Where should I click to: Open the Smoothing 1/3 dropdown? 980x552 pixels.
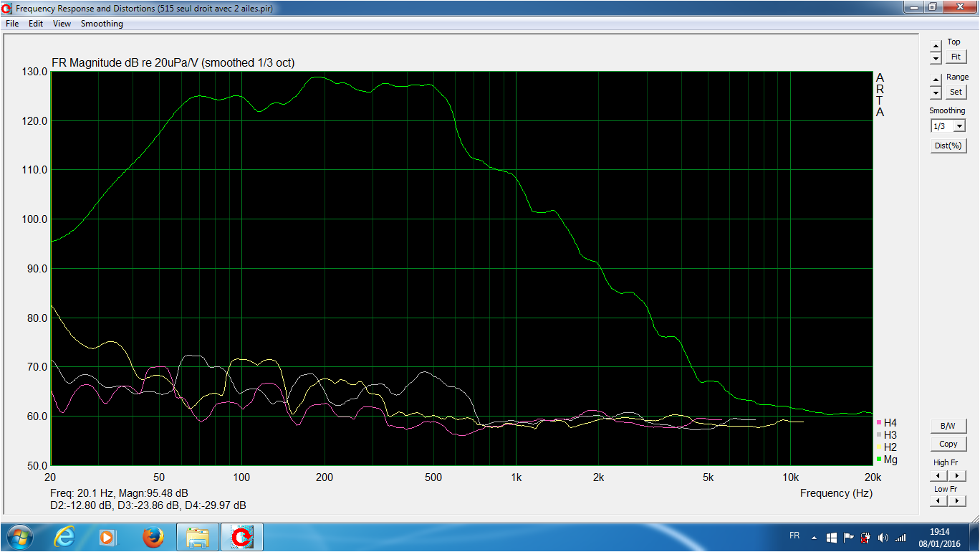tap(948, 126)
